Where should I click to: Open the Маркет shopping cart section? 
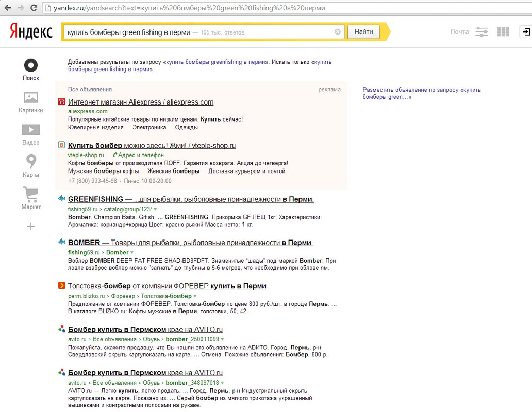coord(30,198)
